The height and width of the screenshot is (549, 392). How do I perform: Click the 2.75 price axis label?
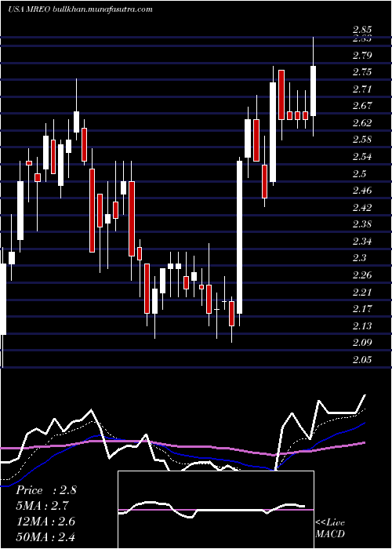tap(362, 72)
